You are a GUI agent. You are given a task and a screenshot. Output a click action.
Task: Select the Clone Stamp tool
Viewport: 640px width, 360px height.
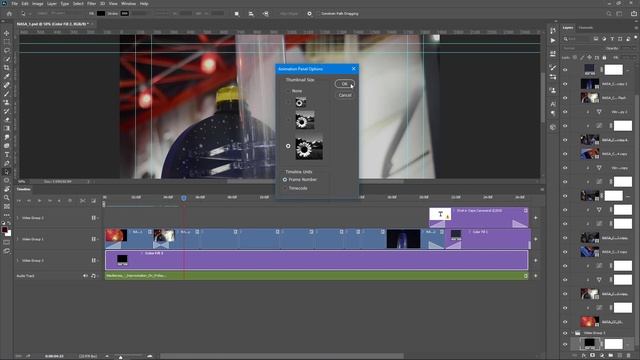pos(7,102)
